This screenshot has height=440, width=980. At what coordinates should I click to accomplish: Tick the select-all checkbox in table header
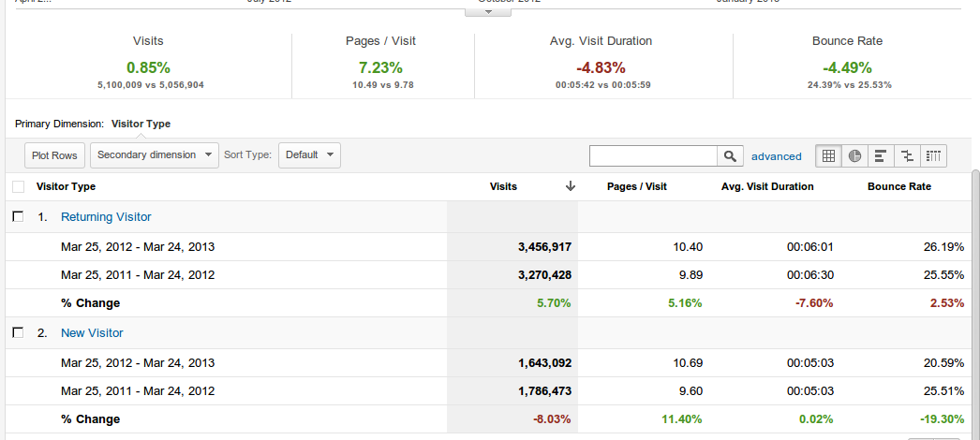click(x=18, y=186)
